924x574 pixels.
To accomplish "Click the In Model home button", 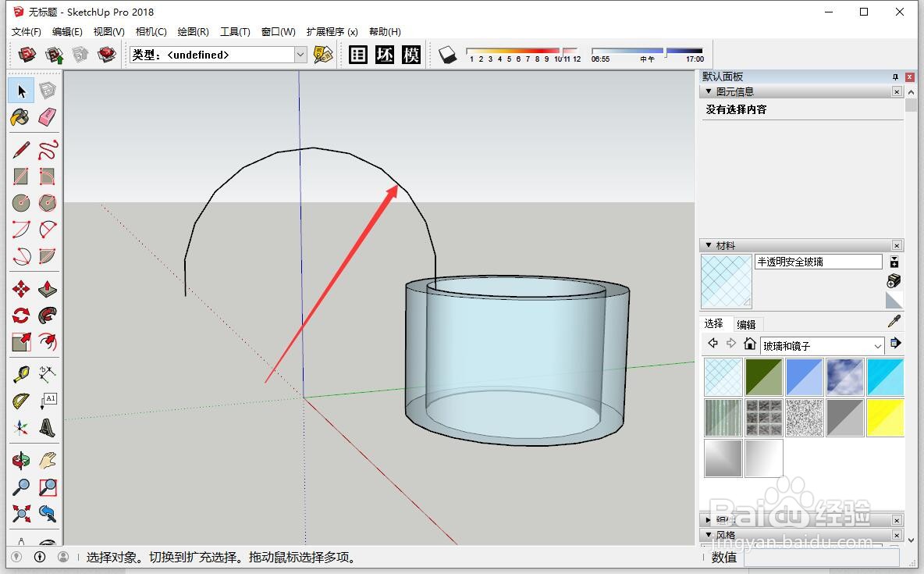I will coord(750,344).
